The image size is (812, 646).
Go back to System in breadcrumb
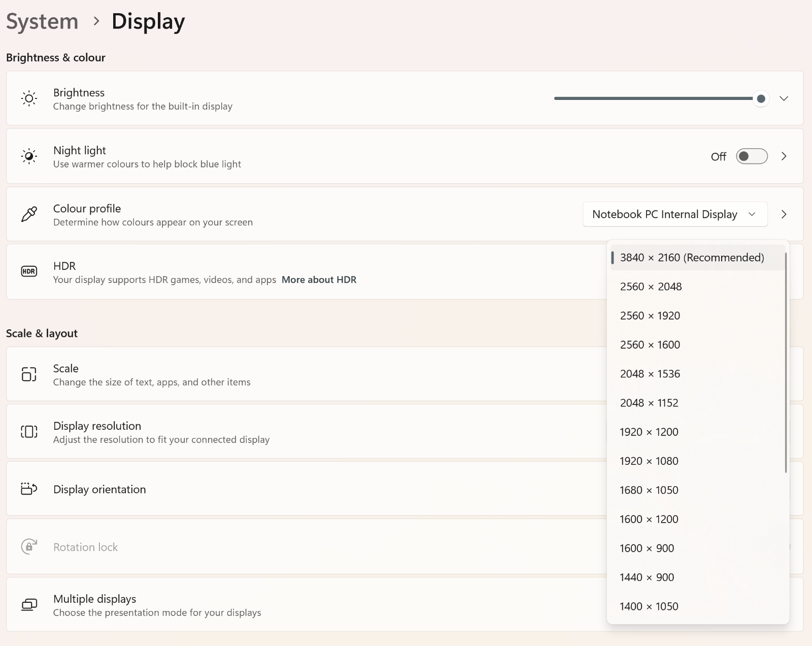pos(42,21)
